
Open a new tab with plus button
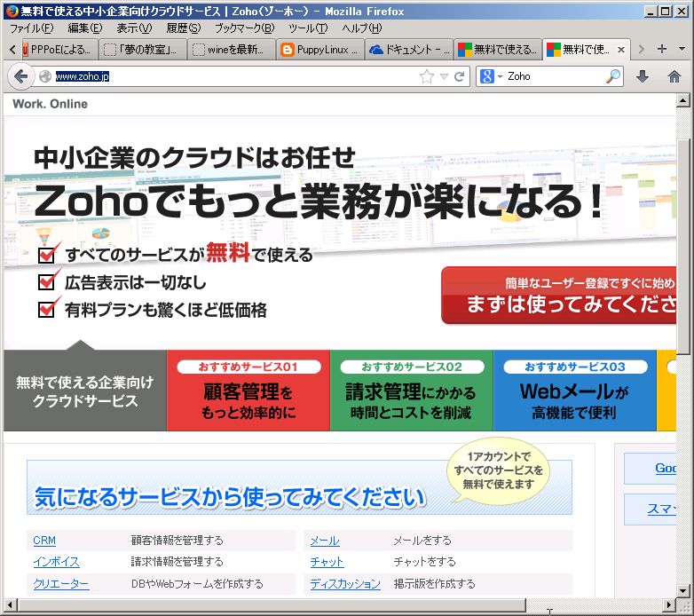pyautogui.click(x=662, y=49)
